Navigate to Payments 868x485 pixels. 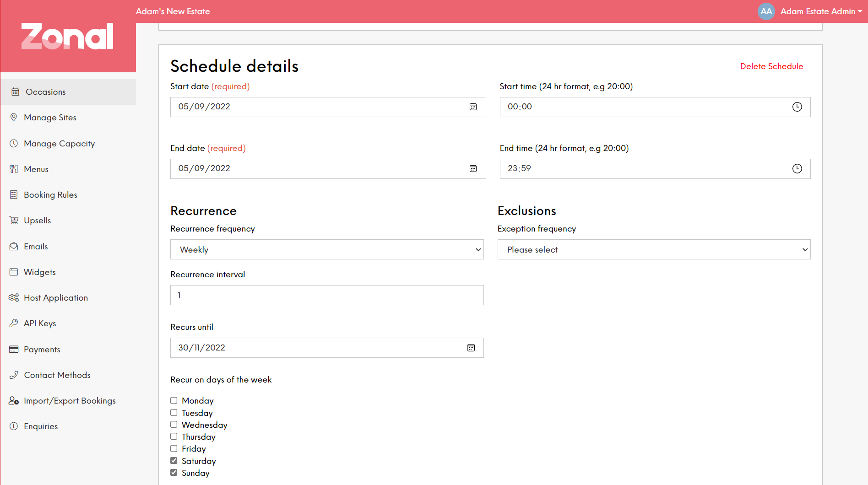(x=42, y=350)
